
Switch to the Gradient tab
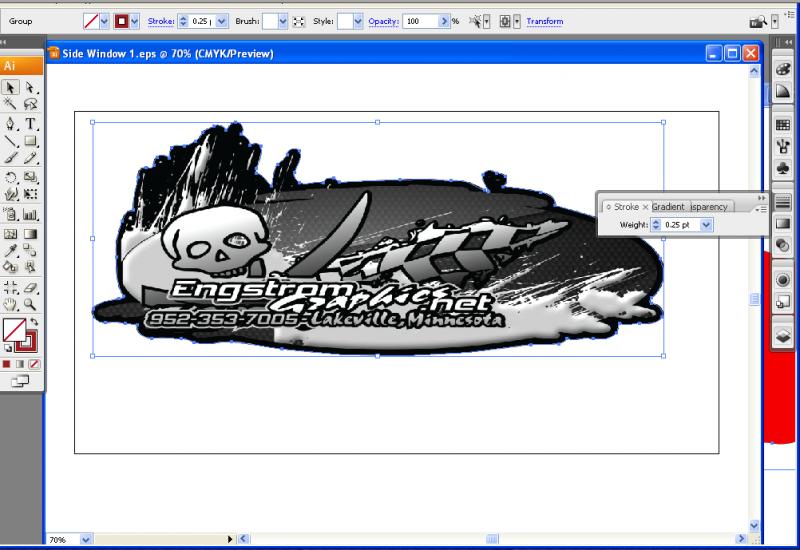pos(668,207)
